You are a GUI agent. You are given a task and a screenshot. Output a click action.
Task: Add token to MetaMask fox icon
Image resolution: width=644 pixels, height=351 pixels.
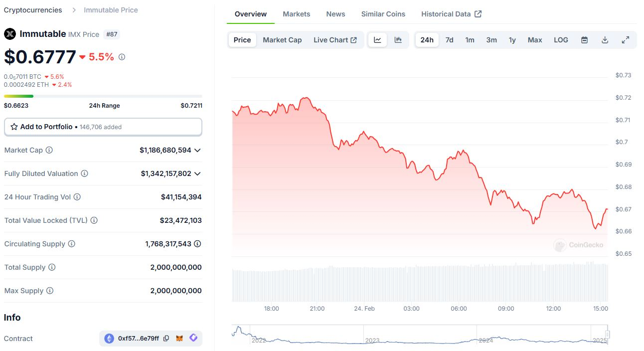pos(179,339)
